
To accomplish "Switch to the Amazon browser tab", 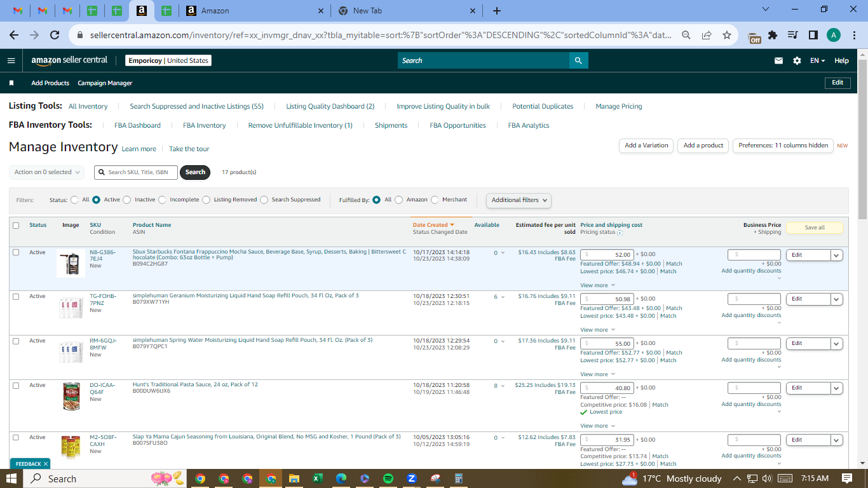I will pyautogui.click(x=255, y=11).
